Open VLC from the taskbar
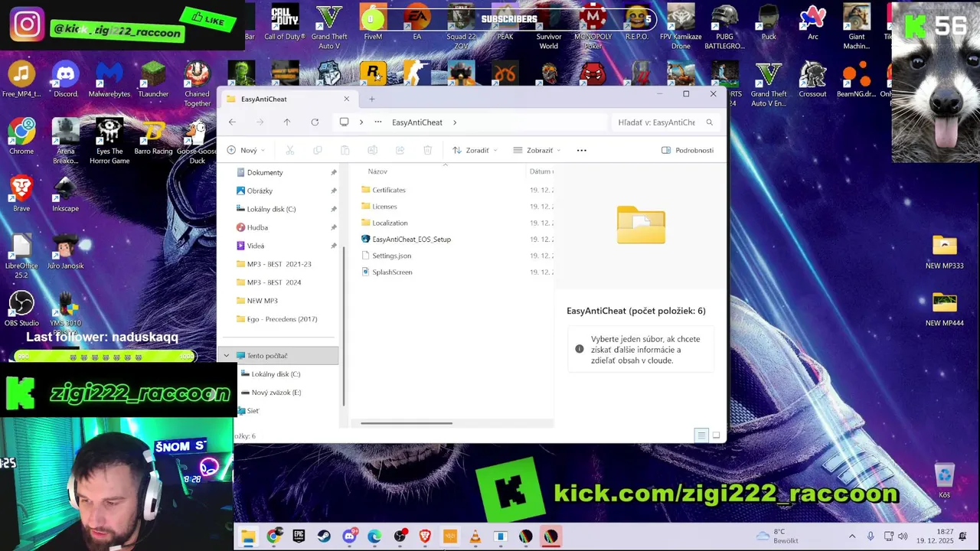980x551 pixels. (x=475, y=536)
